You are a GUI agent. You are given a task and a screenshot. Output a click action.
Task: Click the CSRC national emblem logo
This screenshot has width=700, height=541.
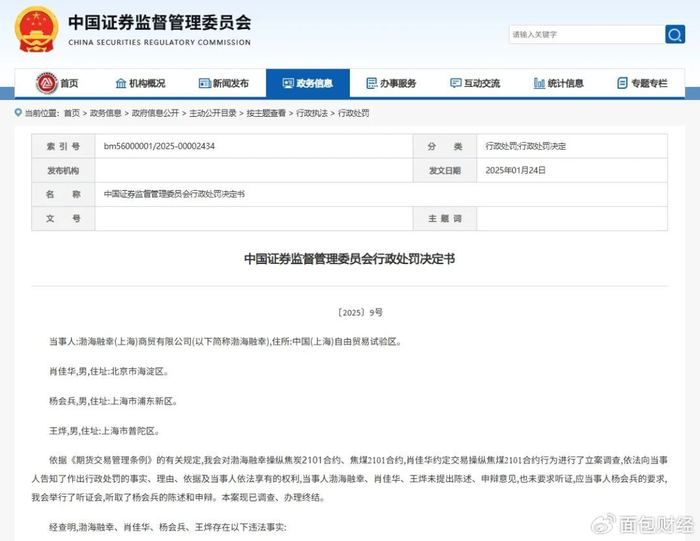pos(36,29)
